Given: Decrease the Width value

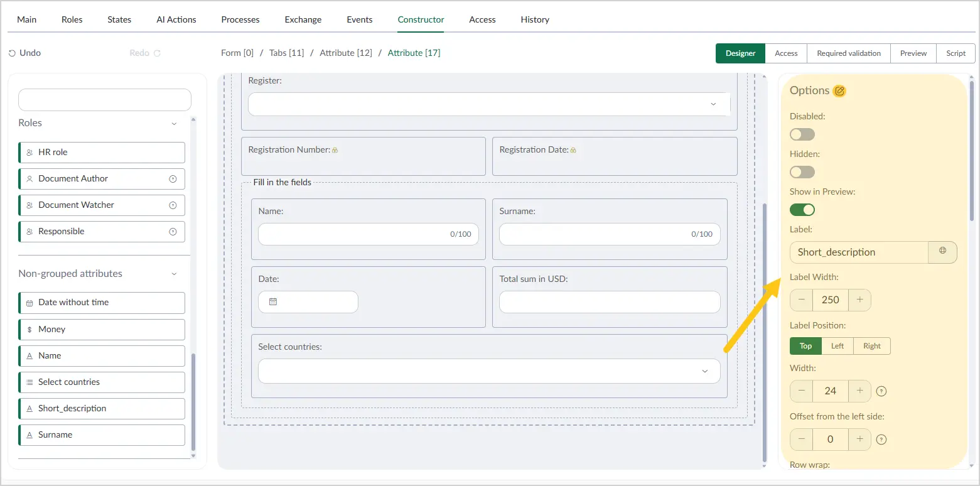Looking at the screenshot, I should [801, 391].
